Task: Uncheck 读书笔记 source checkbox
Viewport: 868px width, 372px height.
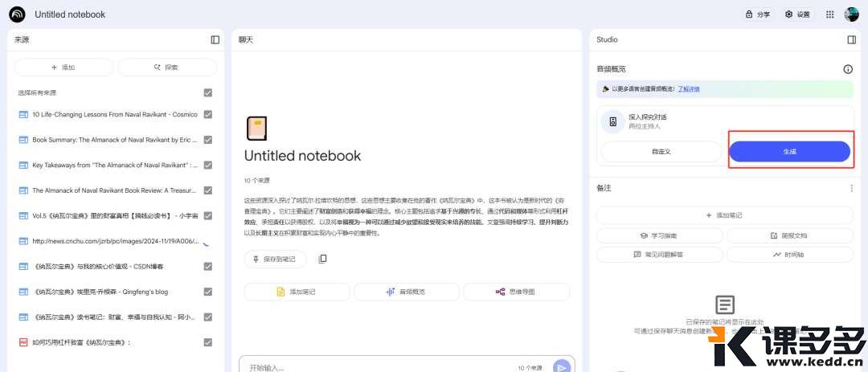Action: (207, 317)
